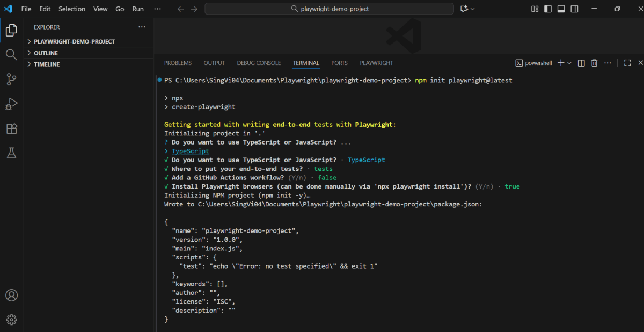Open the Manage settings gear
This screenshot has width=644, height=332.
11,320
